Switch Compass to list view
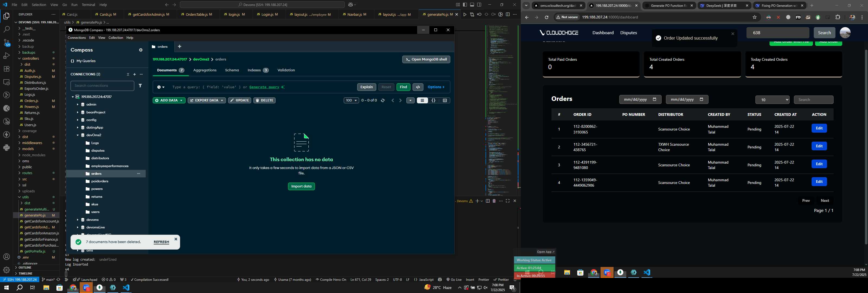 [422, 100]
